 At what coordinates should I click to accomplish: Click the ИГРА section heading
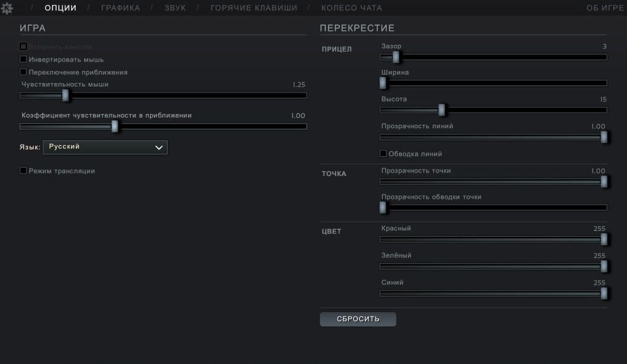32,28
